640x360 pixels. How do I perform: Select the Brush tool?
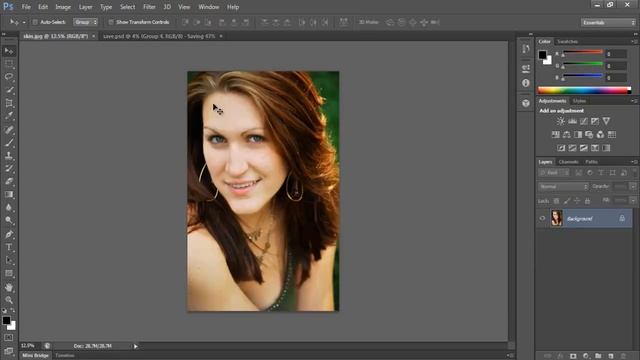pyautogui.click(x=9, y=143)
